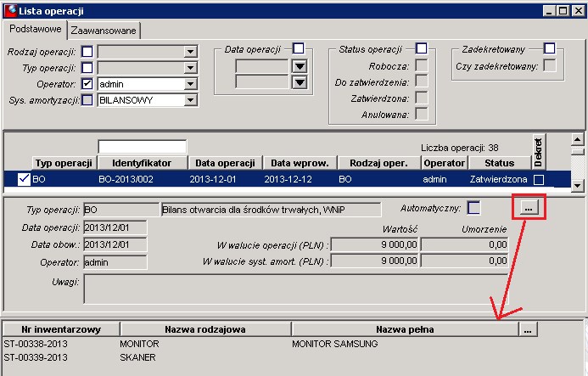Open first Data operacji date picker arrow

(x=300, y=66)
